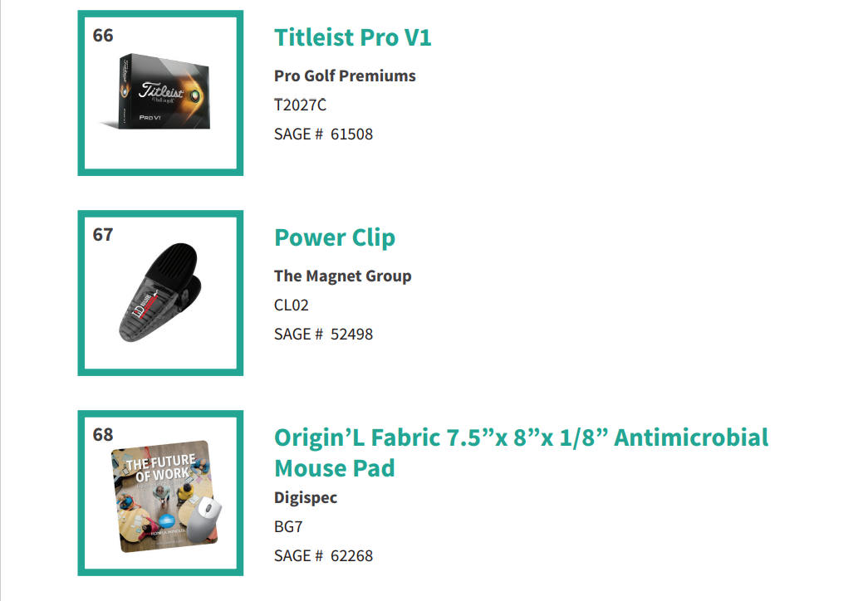The image size is (868, 601).
Task: Click SAGE # 52498 text
Action: coord(323,335)
